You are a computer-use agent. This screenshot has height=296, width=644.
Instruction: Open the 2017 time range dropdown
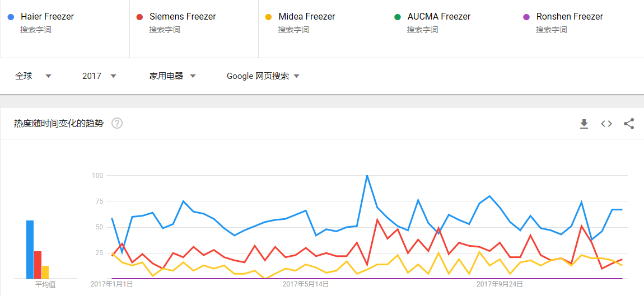[99, 76]
